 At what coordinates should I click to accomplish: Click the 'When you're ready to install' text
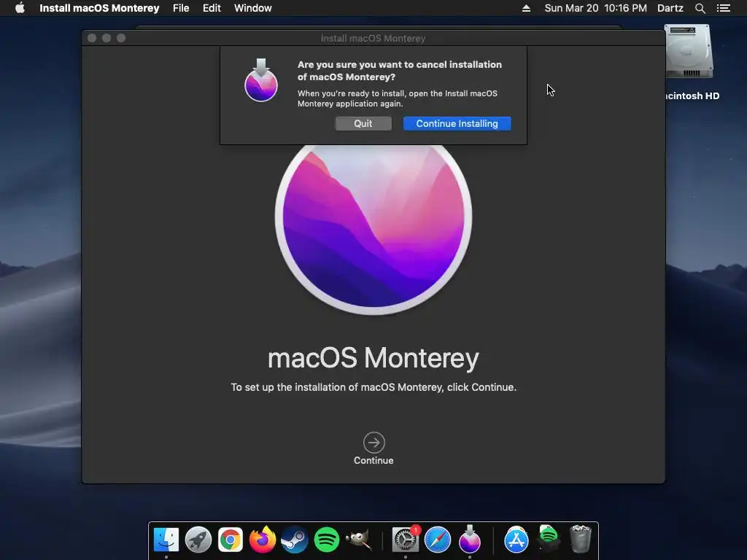(398, 98)
